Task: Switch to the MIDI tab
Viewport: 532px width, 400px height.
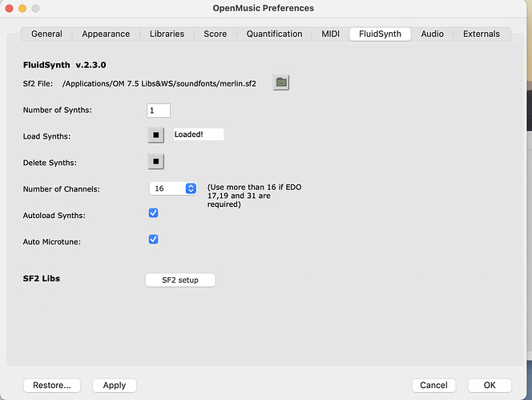Action: pyautogui.click(x=330, y=34)
